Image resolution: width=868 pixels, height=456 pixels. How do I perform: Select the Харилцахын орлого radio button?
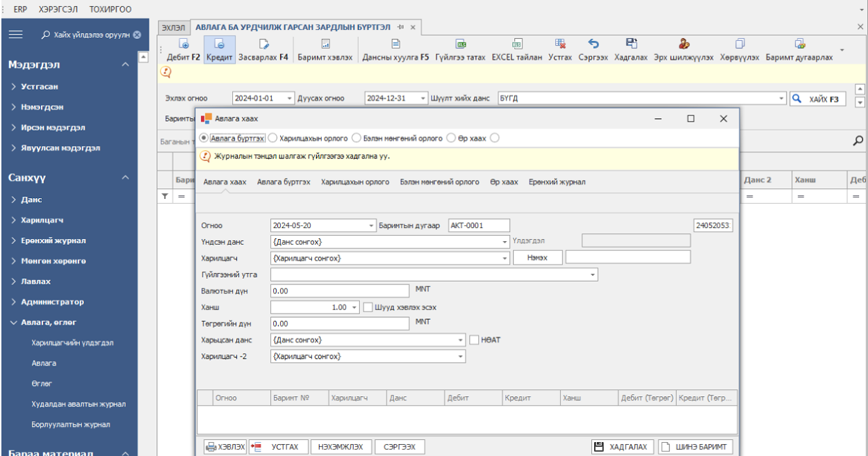coord(273,138)
